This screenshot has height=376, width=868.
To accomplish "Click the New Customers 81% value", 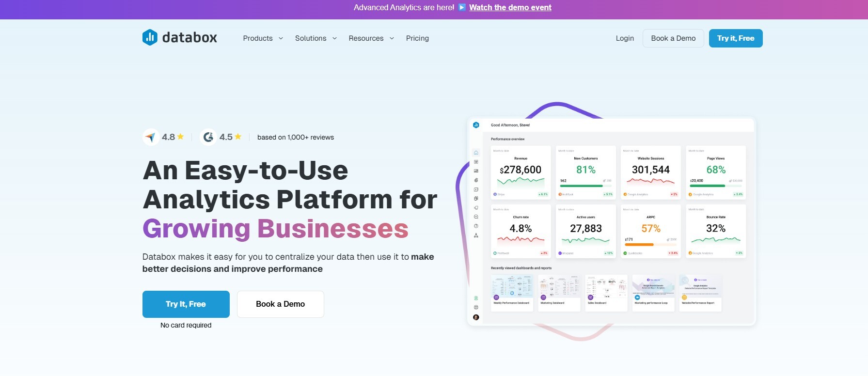I will (586, 170).
